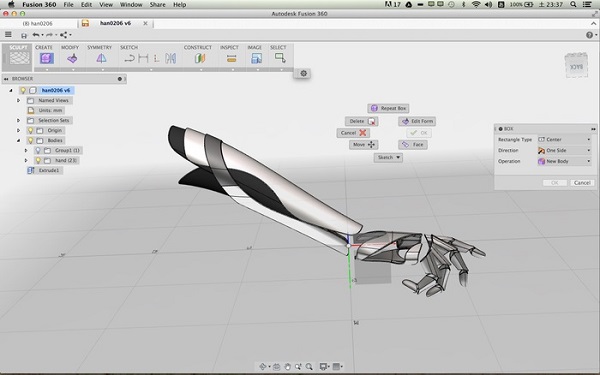
Task: Expand the Named Views node
Action: [18, 100]
